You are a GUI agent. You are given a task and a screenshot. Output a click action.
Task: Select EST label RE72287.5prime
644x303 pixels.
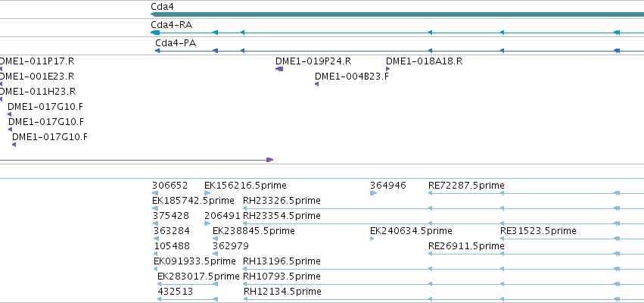click(466, 186)
